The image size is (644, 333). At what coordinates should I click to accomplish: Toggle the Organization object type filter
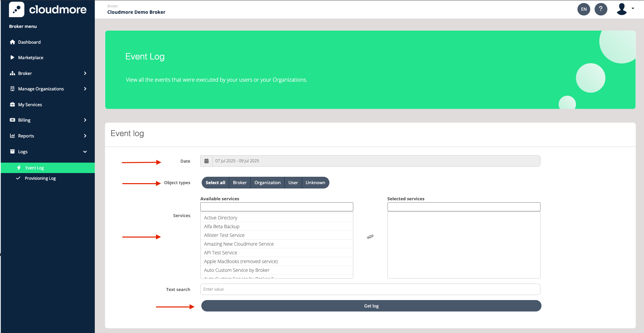tap(267, 183)
